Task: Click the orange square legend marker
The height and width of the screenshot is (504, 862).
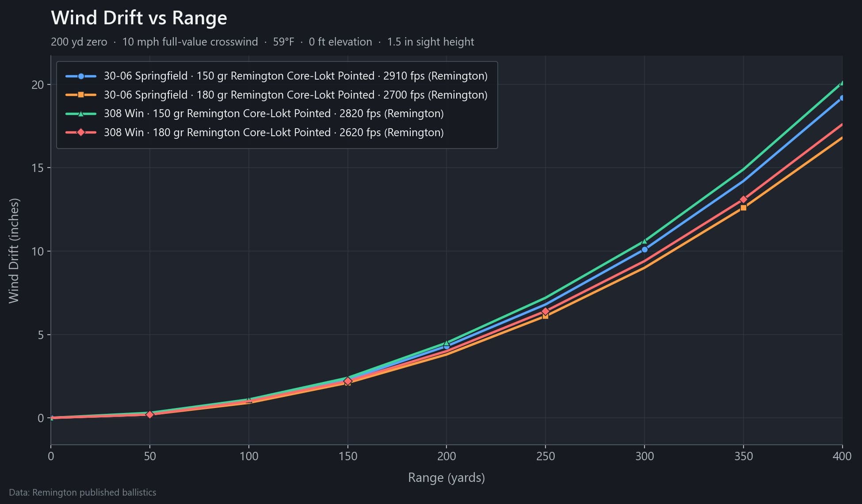Action: 81,95
